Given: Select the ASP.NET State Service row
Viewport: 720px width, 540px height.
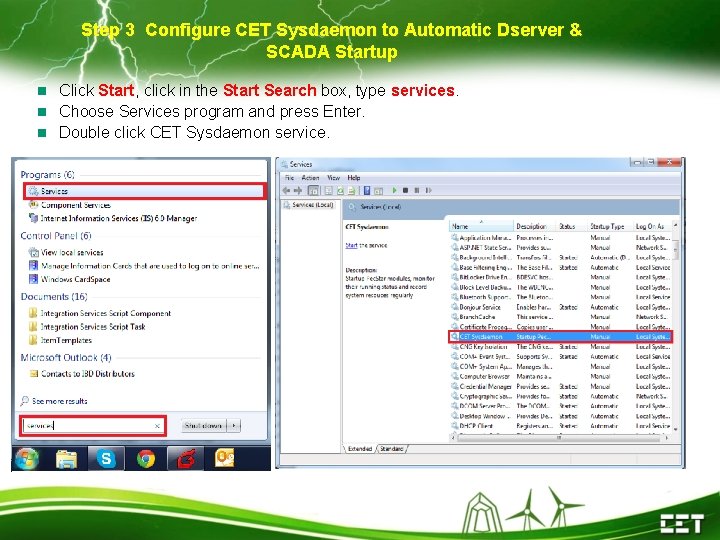Looking at the screenshot, I should coord(561,248).
